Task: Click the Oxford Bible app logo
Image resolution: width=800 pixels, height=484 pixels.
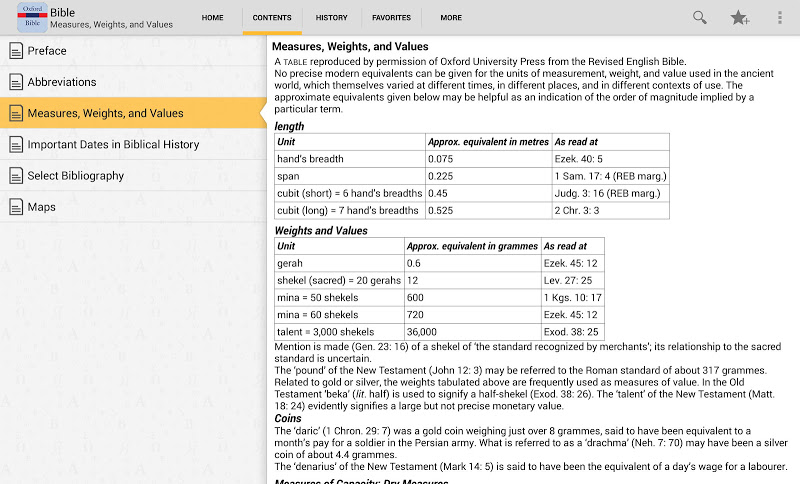Action: tap(33, 17)
